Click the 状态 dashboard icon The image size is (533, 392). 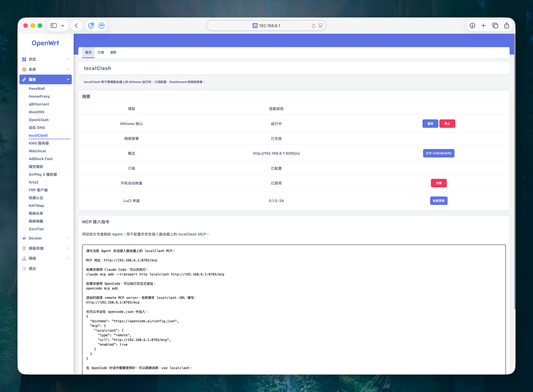click(24, 59)
